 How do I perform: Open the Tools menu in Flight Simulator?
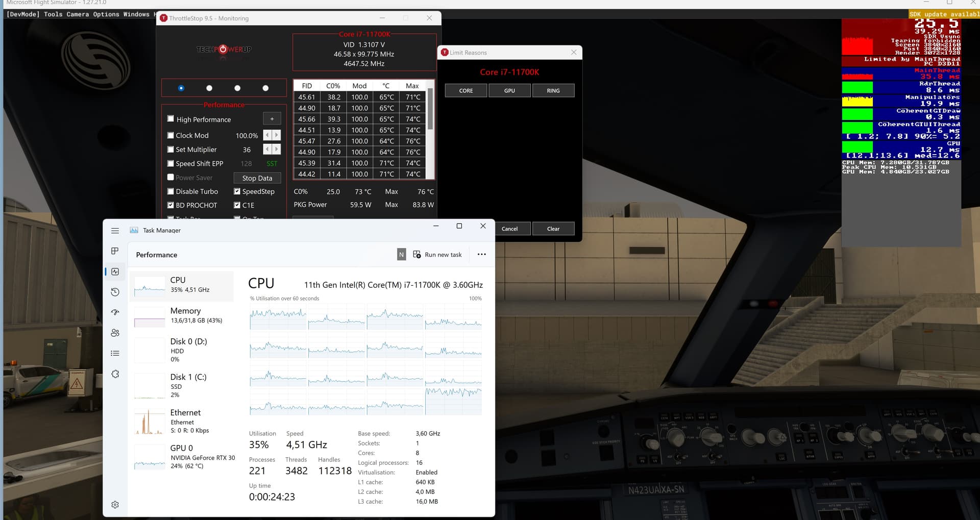click(53, 14)
